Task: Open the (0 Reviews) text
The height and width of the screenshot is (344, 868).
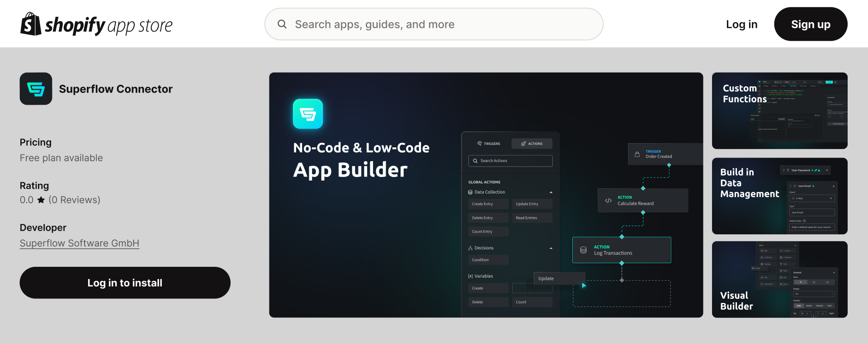Action: 75,200
